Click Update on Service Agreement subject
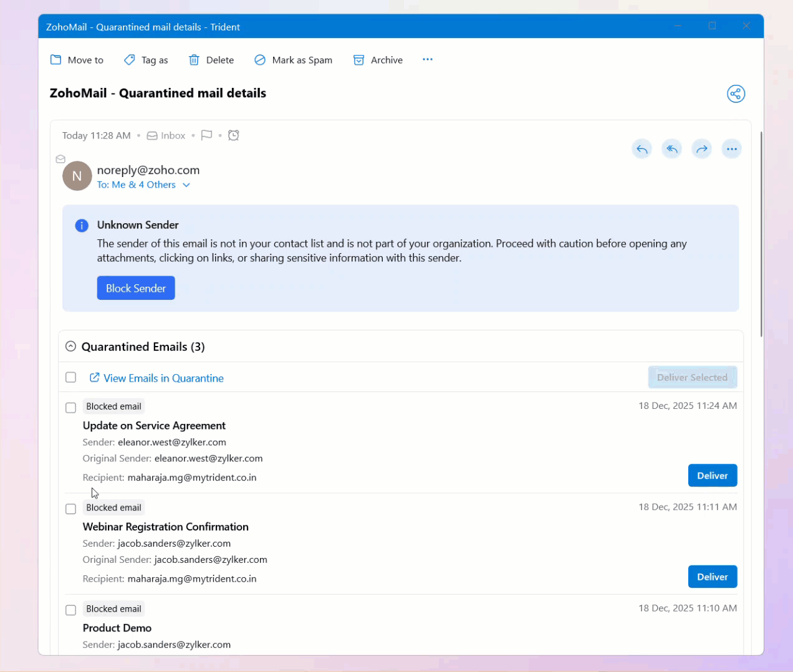 154,425
